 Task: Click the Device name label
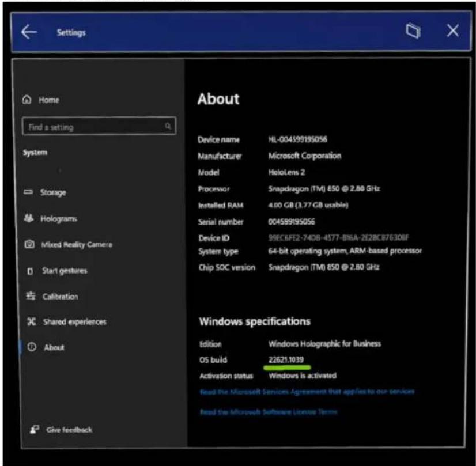point(218,139)
